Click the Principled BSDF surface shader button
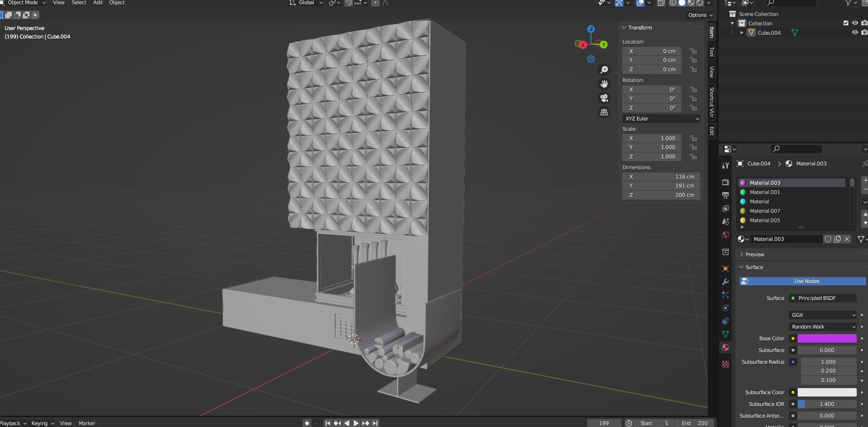Image resolution: width=868 pixels, height=427 pixels. (823, 298)
